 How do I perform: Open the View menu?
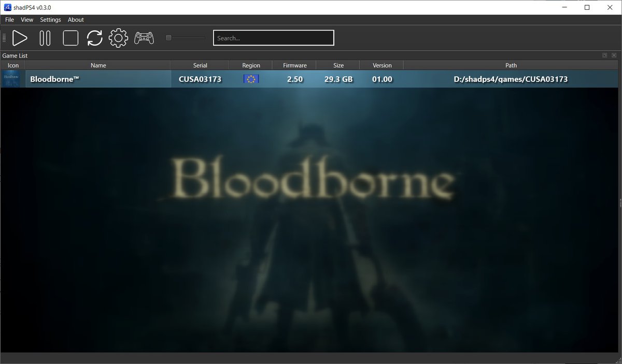[27, 20]
